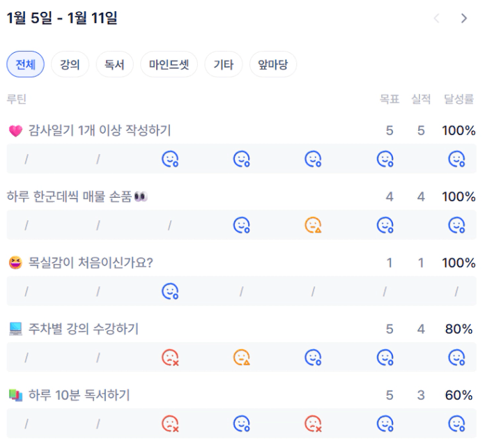
Task: Click the only blue smiley in 목실감 row
Action: pos(170,291)
